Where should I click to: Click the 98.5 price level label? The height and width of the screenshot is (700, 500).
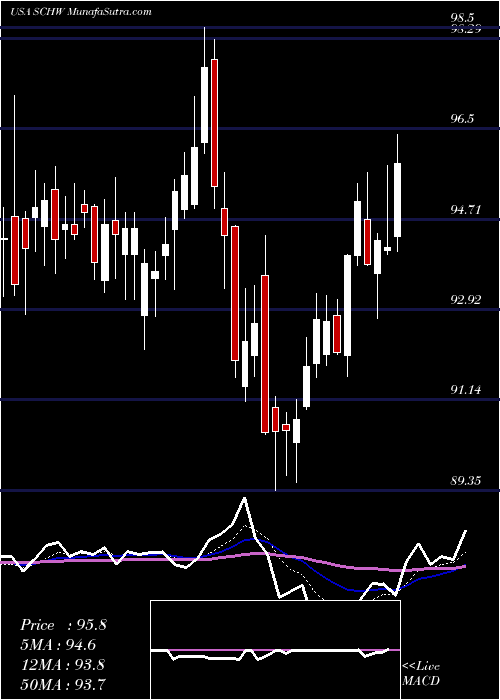(x=462, y=18)
